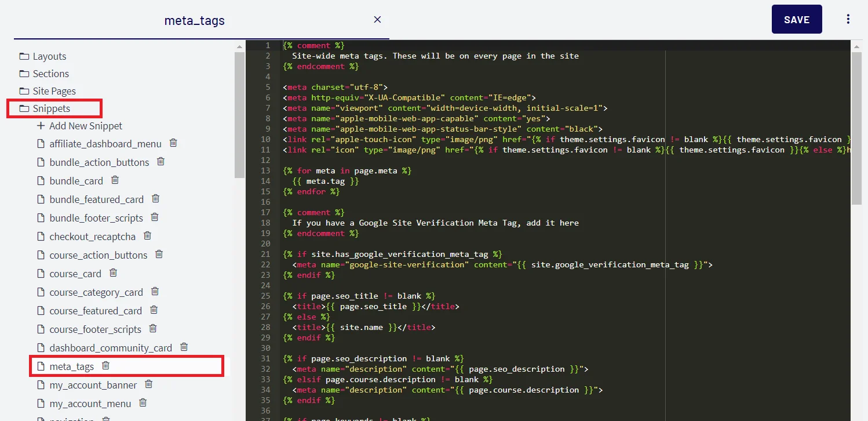Delete the bundle_card snippet
The width and height of the screenshot is (868, 421).
click(x=114, y=180)
